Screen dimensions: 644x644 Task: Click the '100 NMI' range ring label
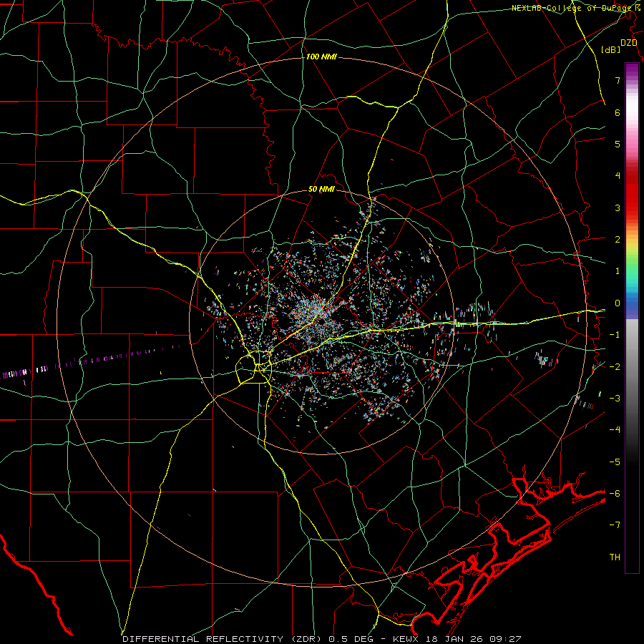pos(321,57)
